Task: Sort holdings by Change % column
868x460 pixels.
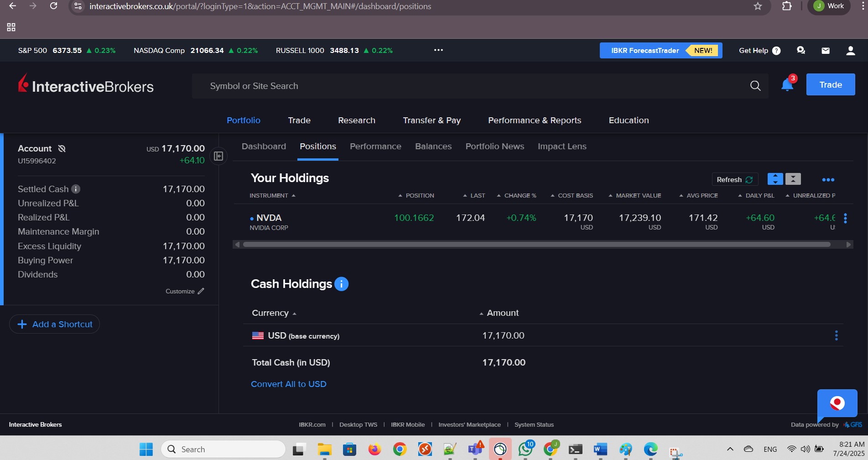Action: 516,195
